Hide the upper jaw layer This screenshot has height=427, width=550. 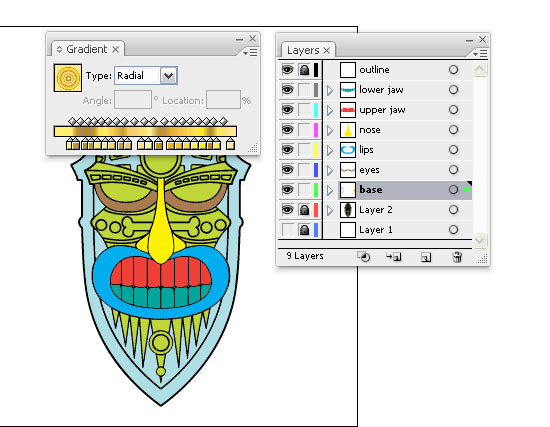[288, 109]
